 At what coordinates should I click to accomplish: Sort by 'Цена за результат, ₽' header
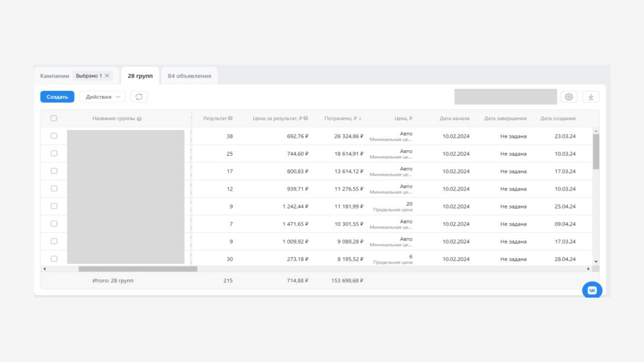(x=277, y=118)
